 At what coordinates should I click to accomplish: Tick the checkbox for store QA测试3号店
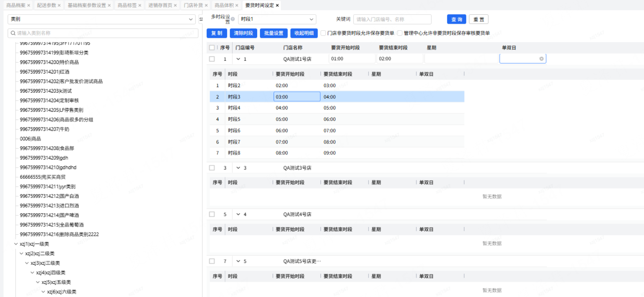(212, 168)
